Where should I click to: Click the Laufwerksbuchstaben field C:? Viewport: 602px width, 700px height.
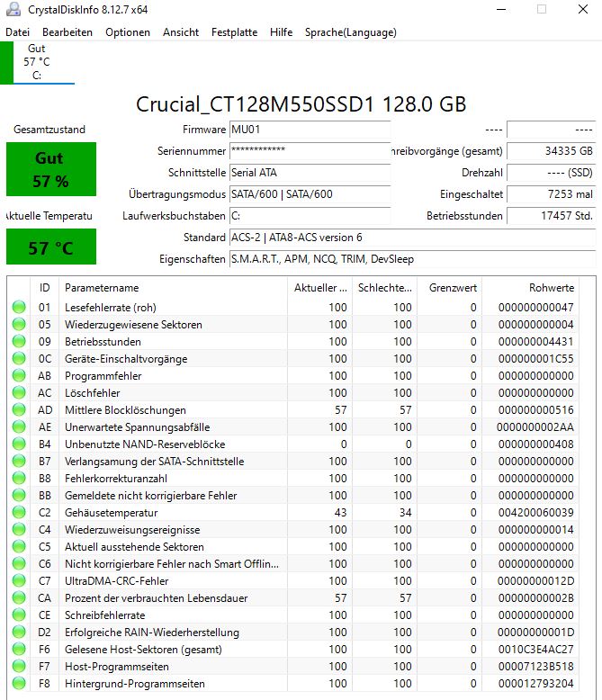[310, 216]
